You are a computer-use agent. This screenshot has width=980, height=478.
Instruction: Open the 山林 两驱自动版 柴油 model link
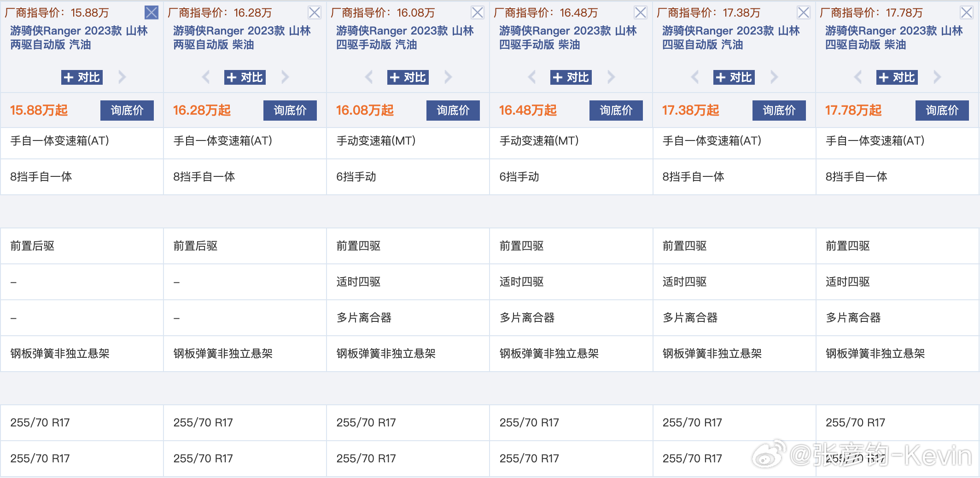(x=242, y=38)
